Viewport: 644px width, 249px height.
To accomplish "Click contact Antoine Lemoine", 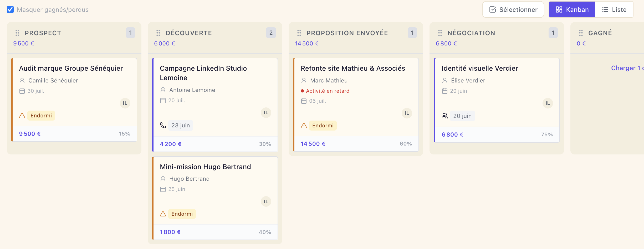I will point(192,90).
